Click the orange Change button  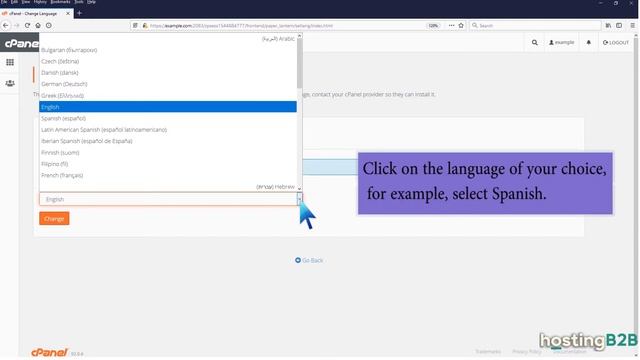[54, 219]
